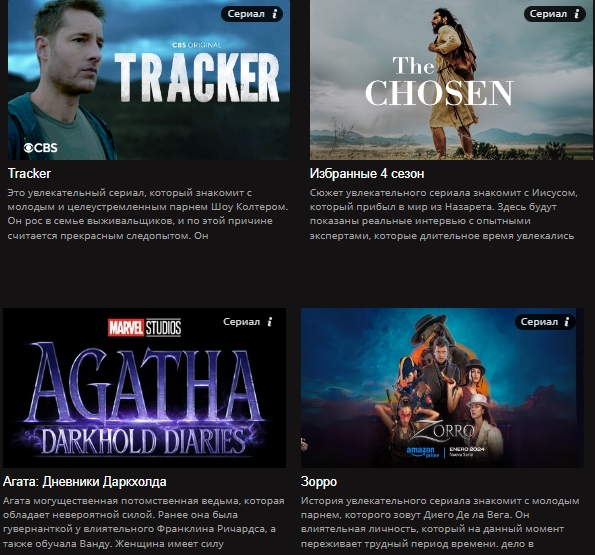
Task: Open the Tracker poster thumbnail
Action: coord(149,80)
